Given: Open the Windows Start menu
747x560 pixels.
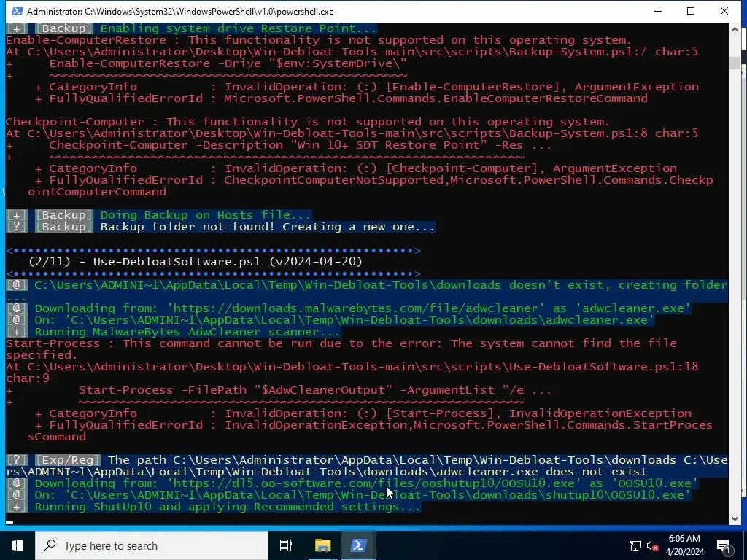Looking at the screenshot, I should 18,545.
